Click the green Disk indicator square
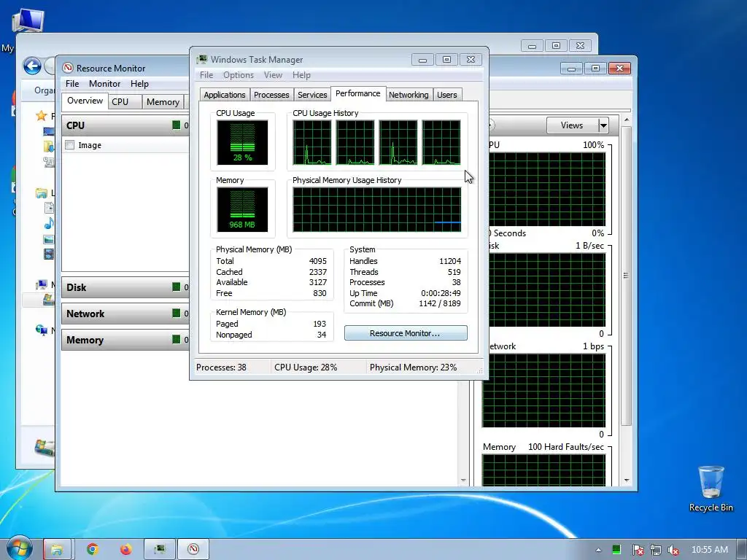This screenshot has width=747, height=560. [177, 287]
